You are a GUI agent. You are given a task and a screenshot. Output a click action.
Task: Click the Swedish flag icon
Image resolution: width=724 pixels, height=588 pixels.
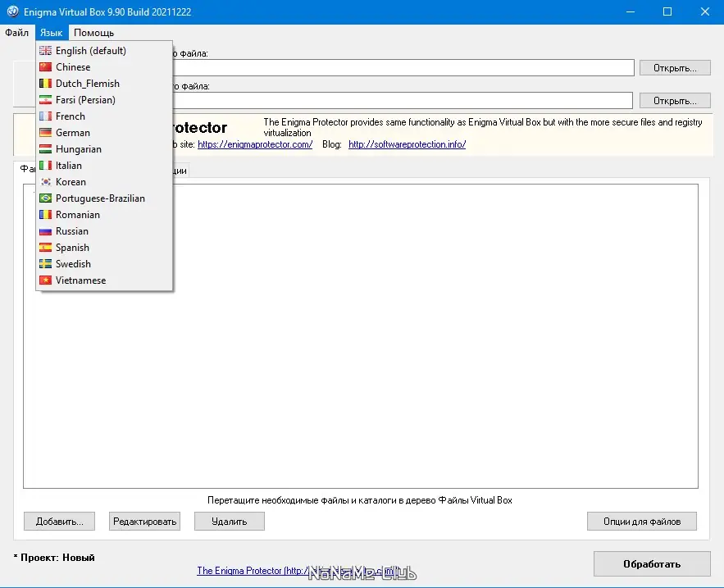coord(45,264)
